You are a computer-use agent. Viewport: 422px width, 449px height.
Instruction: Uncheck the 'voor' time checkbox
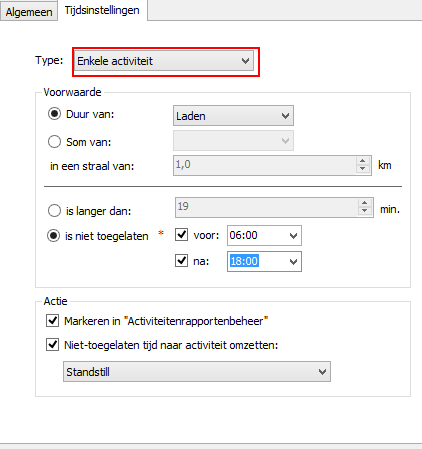click(182, 235)
